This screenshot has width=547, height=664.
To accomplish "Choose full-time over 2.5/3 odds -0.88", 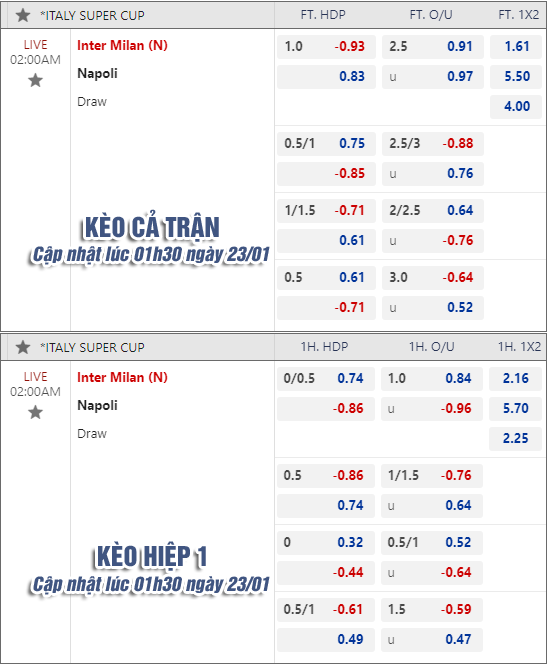I will tap(433, 144).
